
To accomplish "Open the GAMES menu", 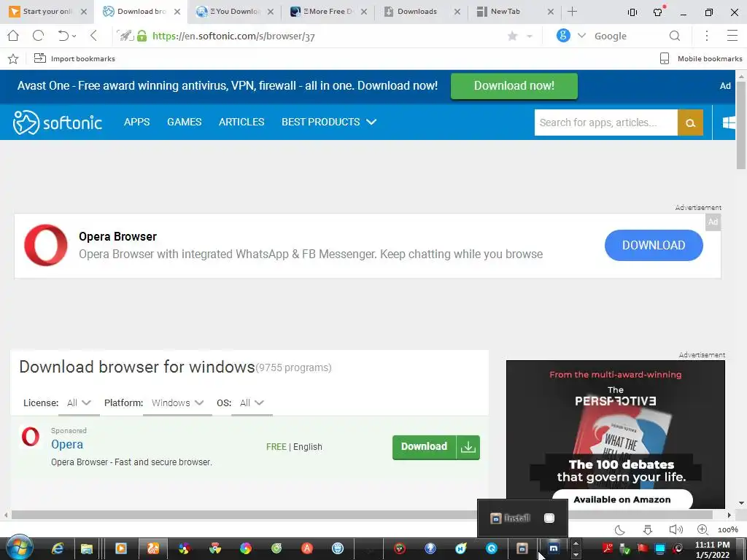I will [x=185, y=122].
